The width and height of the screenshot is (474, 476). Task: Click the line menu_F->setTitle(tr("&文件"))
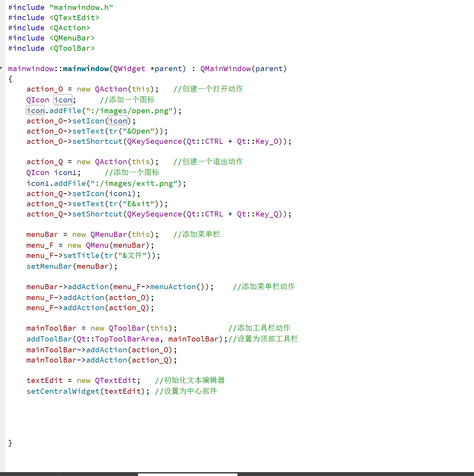coord(93,255)
